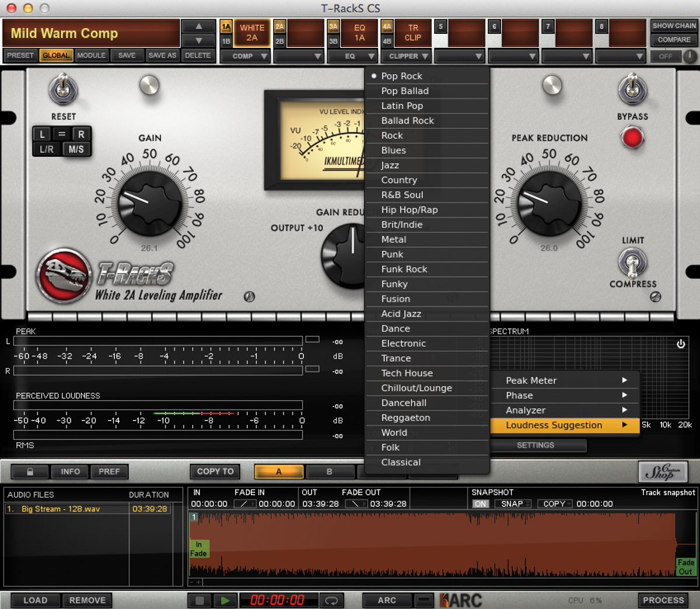Viewport: 700px width, 609px height.
Task: Click the GAIN knob
Action: 149,203
